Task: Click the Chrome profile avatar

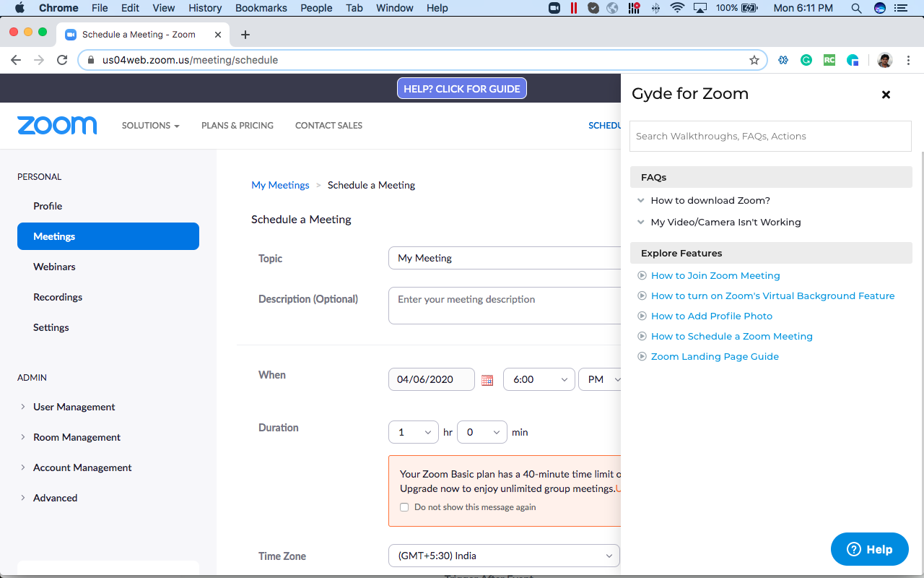Action: click(x=885, y=60)
